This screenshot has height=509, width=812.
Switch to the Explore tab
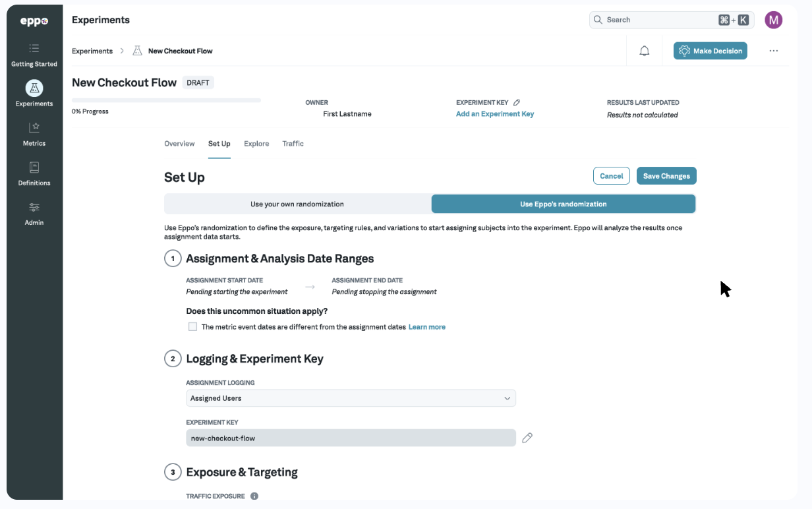pos(256,144)
